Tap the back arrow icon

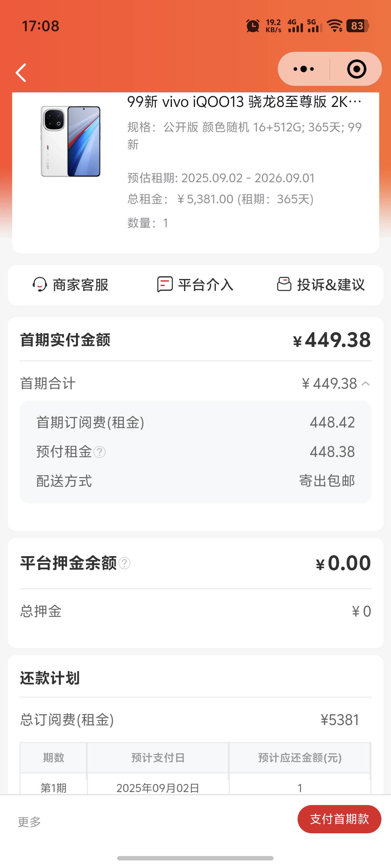(x=21, y=73)
